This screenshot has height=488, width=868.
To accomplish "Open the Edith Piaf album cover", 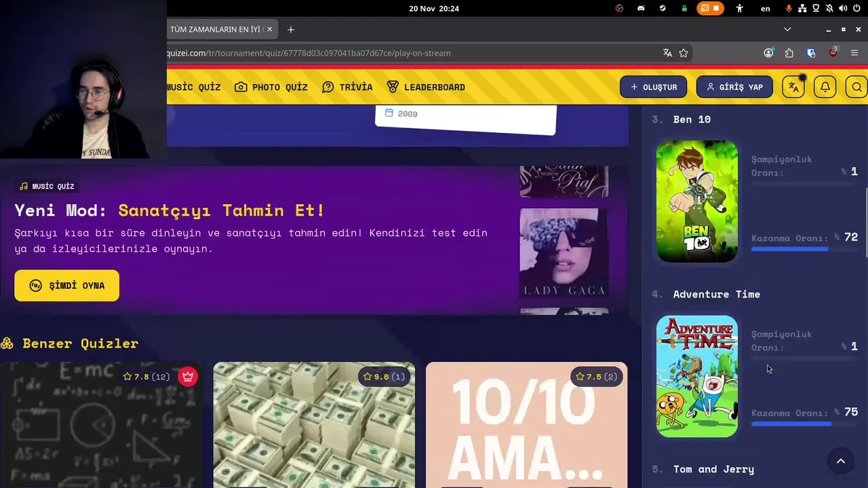I will (564, 182).
